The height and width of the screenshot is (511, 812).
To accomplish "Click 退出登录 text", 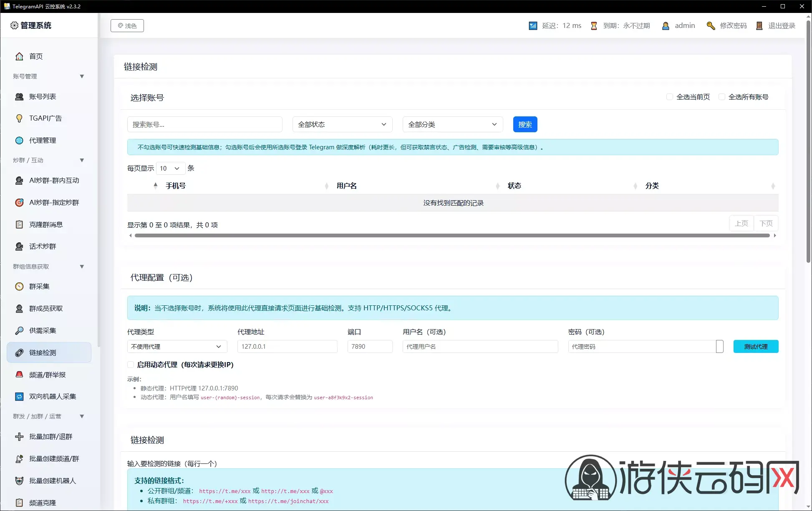I will coord(782,26).
